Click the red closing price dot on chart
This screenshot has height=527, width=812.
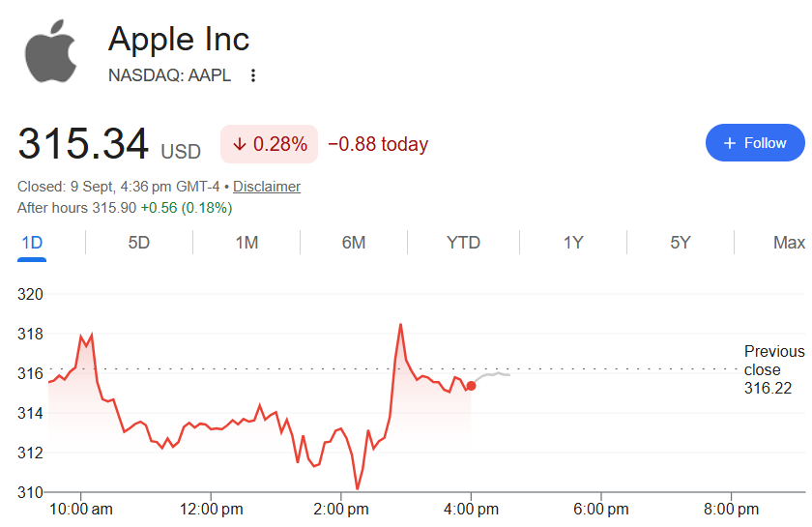coord(471,386)
